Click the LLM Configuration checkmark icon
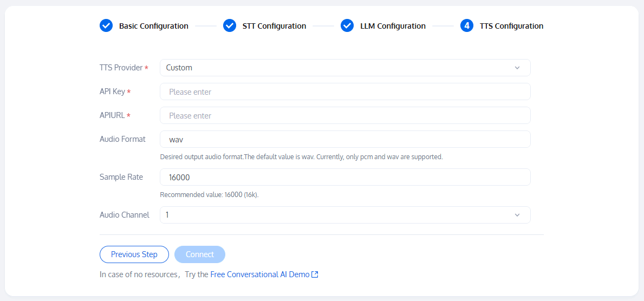The width and height of the screenshot is (644, 301). [x=347, y=26]
